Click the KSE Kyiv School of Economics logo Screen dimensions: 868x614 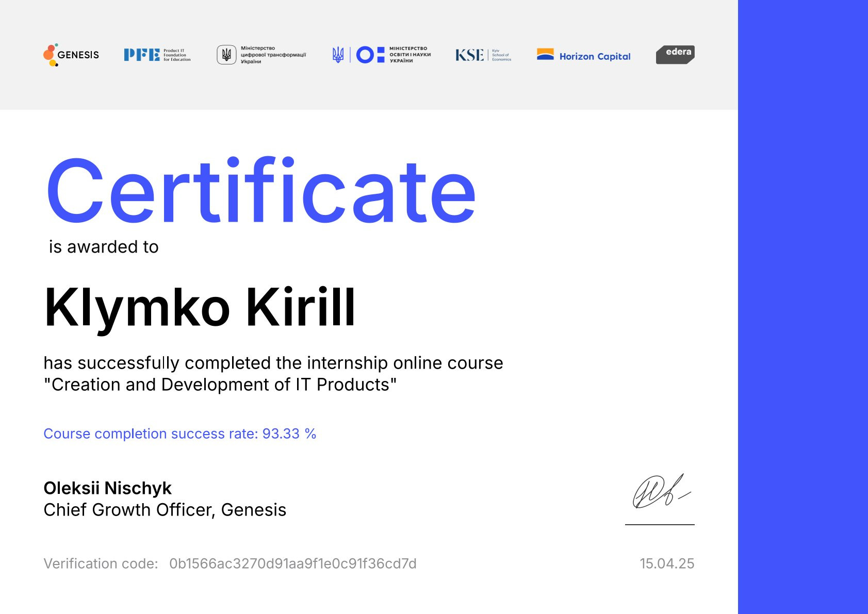[x=483, y=55]
